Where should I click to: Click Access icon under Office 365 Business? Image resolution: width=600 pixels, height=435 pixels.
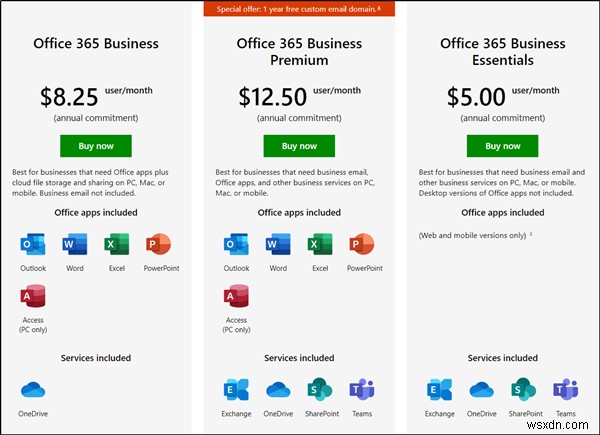point(33,296)
